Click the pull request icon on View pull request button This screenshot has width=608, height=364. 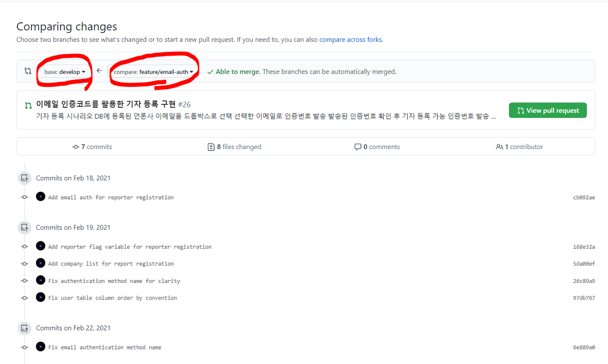pos(521,111)
